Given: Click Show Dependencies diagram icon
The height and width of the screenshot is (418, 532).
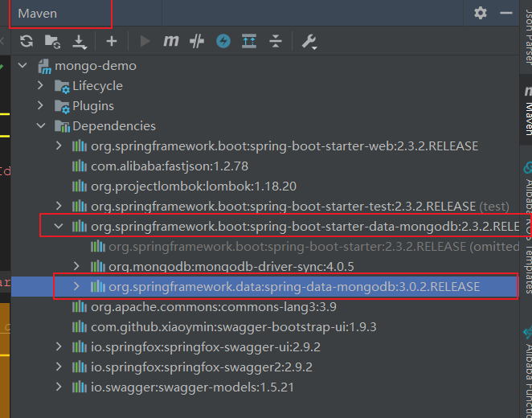Looking at the screenshot, I should (x=249, y=41).
